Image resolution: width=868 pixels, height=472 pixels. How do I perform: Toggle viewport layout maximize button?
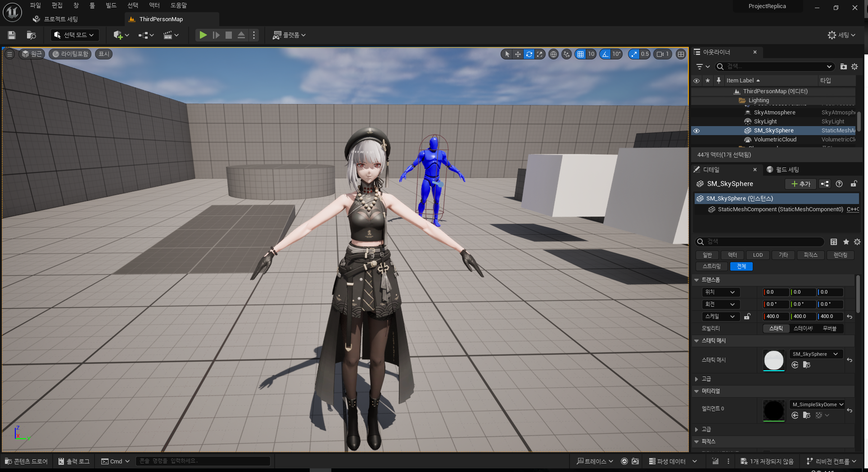[x=681, y=54]
